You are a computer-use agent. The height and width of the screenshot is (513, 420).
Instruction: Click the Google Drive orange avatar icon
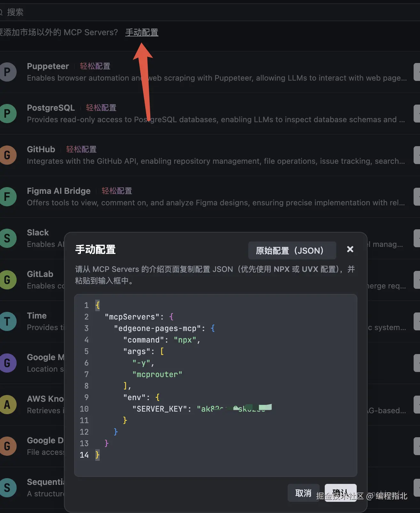click(7, 446)
